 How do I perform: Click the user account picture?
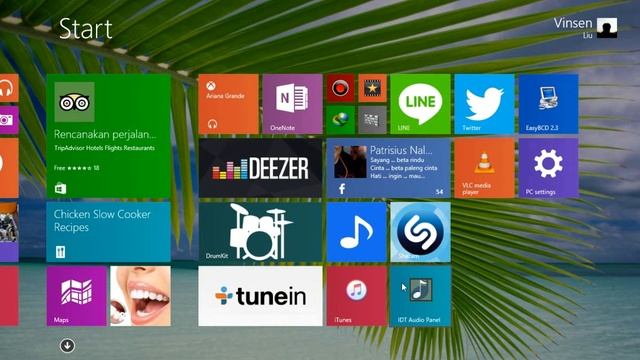(x=607, y=28)
